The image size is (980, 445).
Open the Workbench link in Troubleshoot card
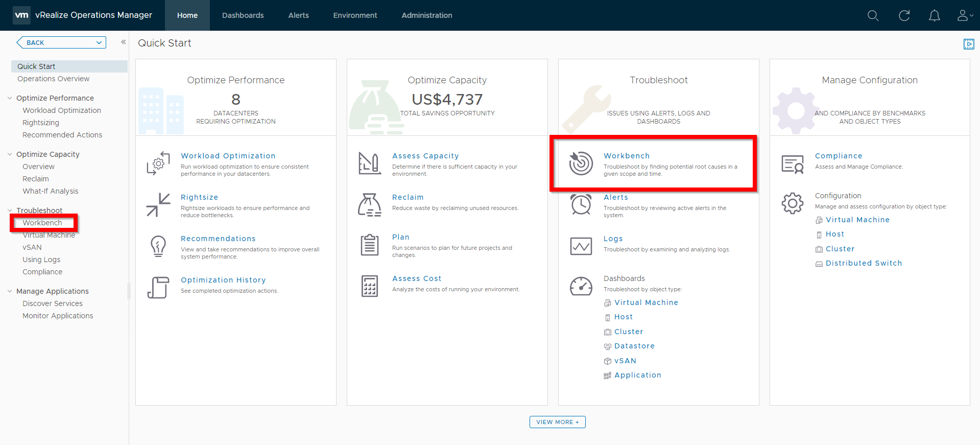coord(627,156)
